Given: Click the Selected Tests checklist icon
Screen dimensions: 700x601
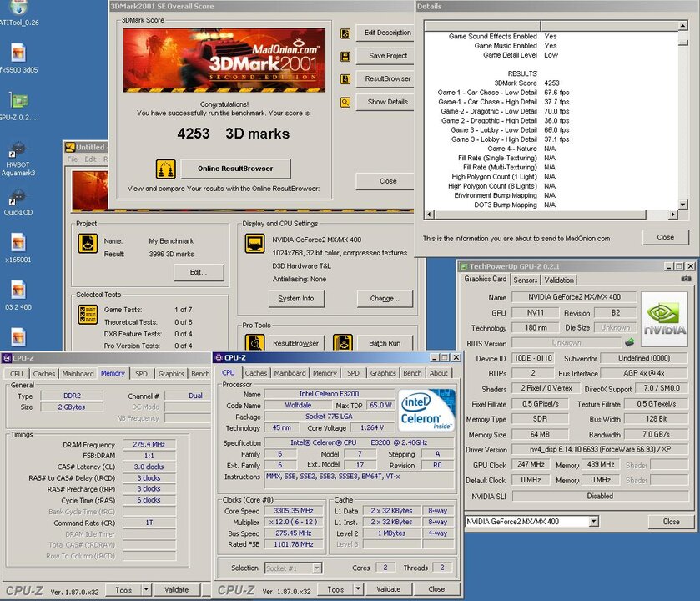Looking at the screenshot, I should (x=88, y=315).
